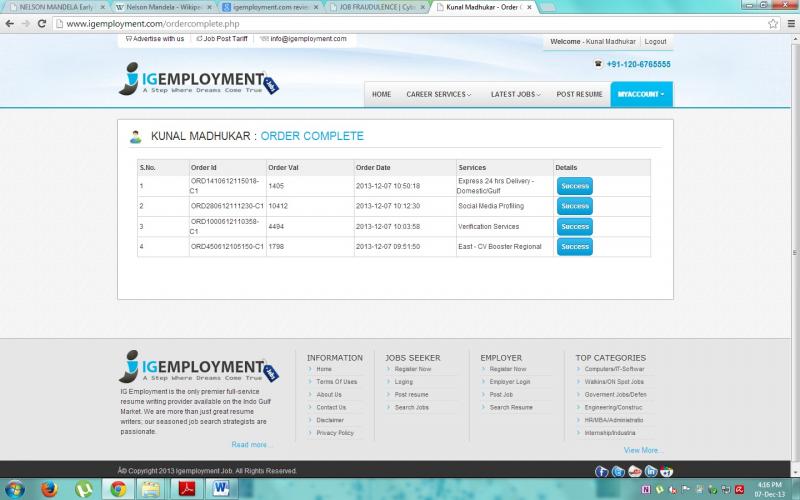Bookmark page with the star icon
This screenshot has width=800, height=500.
point(773,23)
